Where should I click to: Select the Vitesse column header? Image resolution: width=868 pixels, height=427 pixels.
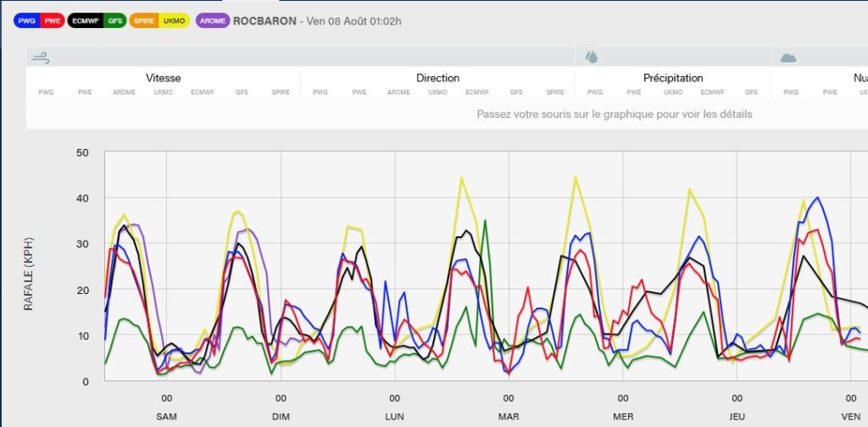pyautogui.click(x=163, y=78)
